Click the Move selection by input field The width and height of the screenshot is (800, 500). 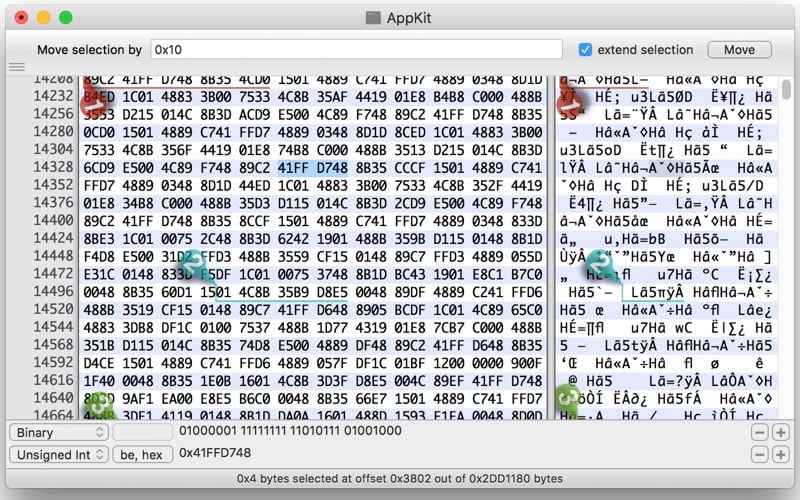356,50
